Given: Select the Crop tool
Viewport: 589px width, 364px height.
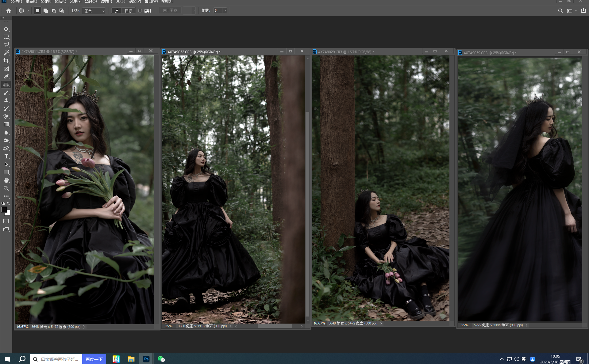Looking at the screenshot, I should (x=6, y=61).
